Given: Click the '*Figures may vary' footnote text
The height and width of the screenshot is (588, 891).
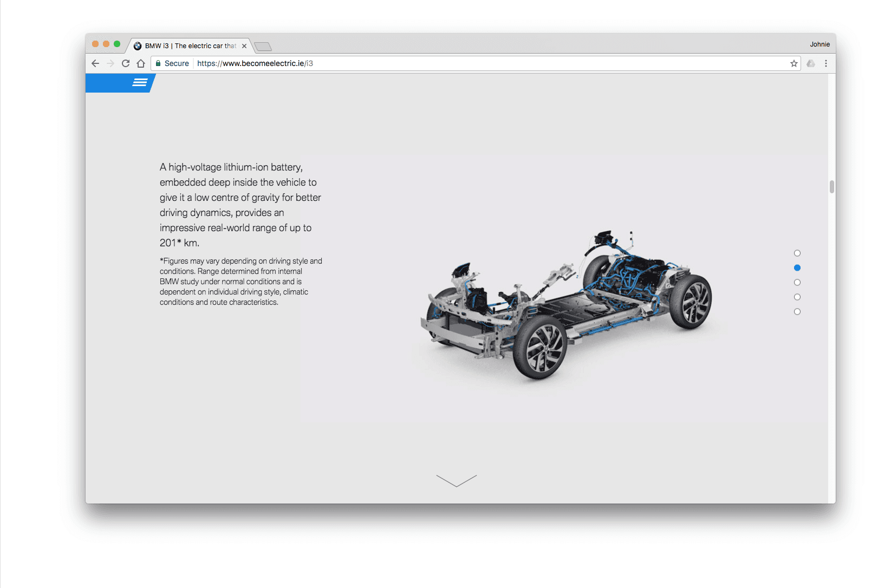Looking at the screenshot, I should tap(241, 282).
